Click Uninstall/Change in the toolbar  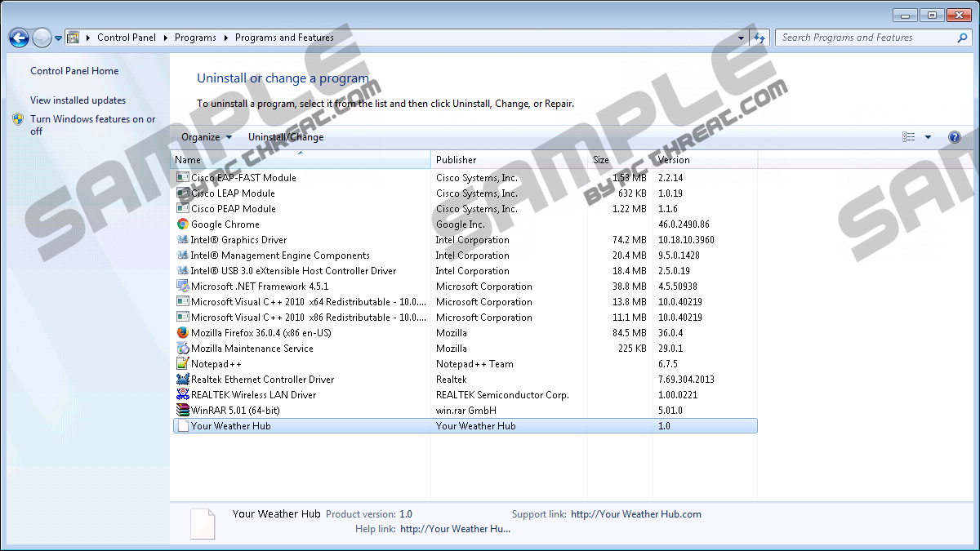click(x=286, y=137)
